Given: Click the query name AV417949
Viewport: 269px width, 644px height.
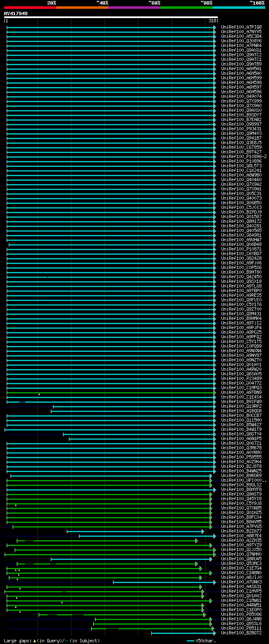Looking at the screenshot, I should coord(16,13).
